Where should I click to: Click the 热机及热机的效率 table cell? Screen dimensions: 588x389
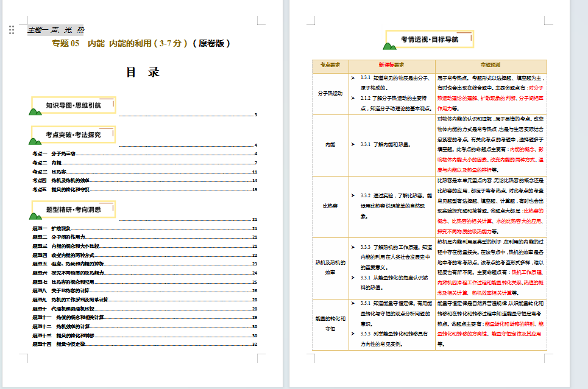pyautogui.click(x=330, y=268)
